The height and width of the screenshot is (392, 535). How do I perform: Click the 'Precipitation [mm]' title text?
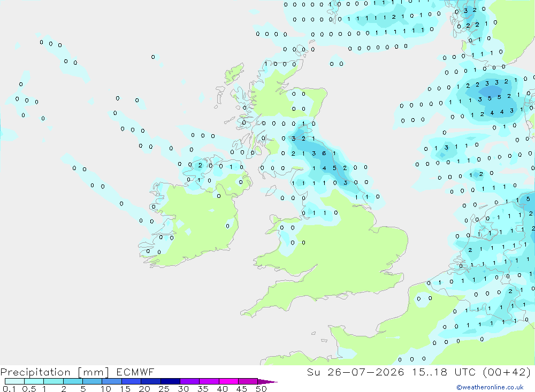point(55,372)
